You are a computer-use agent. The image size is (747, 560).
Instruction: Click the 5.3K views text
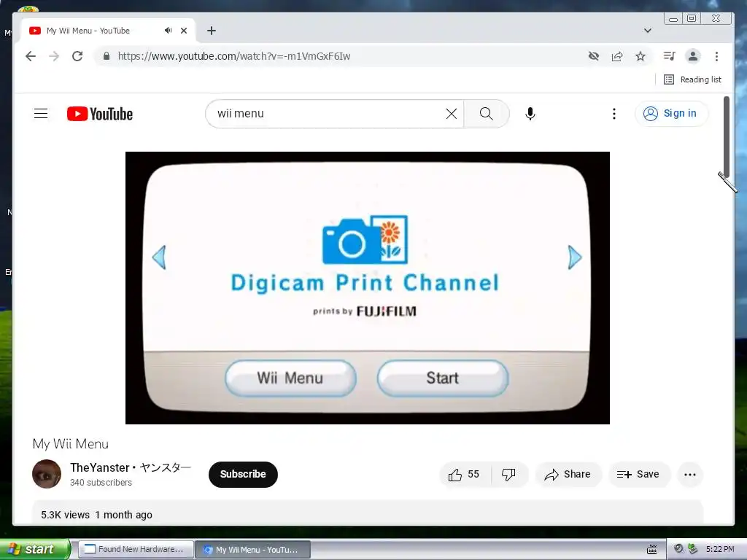(x=65, y=515)
